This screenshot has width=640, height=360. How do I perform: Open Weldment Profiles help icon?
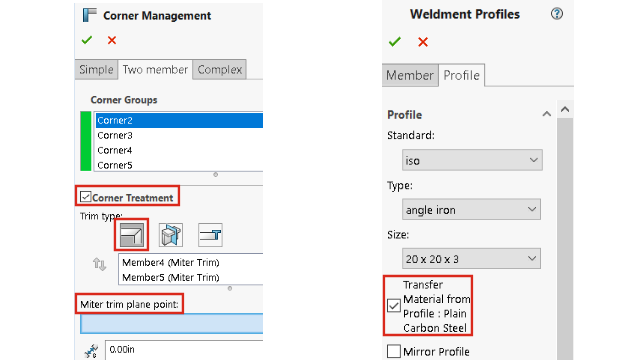tap(557, 14)
